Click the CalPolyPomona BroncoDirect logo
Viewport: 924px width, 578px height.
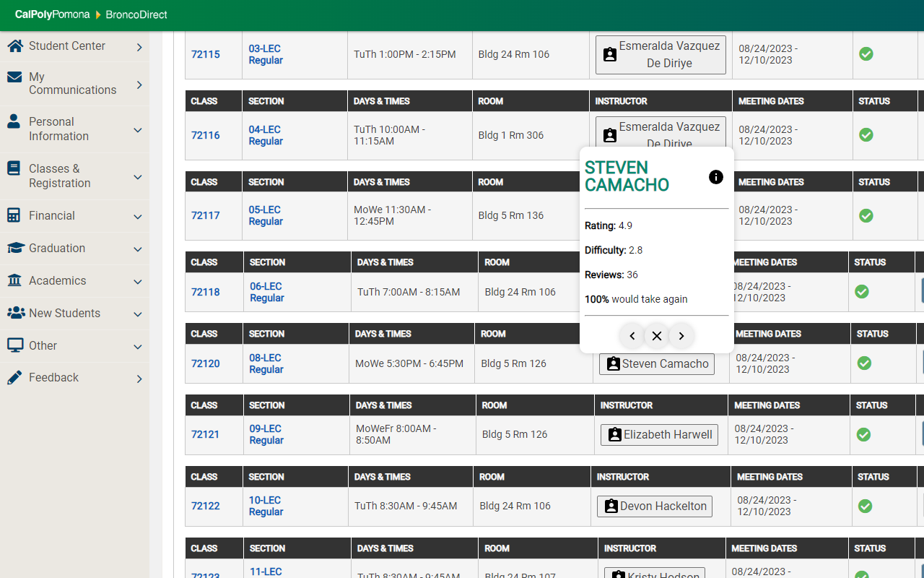[x=91, y=14]
